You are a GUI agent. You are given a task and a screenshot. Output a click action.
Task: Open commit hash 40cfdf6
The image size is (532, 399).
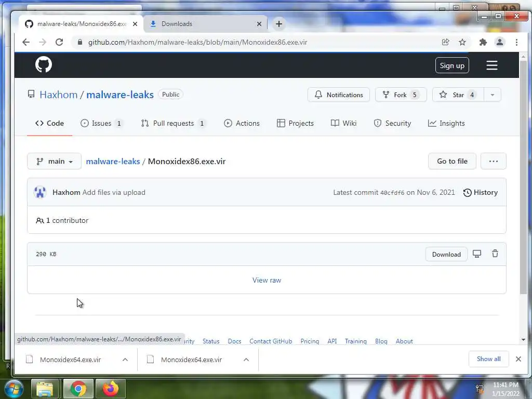tap(392, 193)
